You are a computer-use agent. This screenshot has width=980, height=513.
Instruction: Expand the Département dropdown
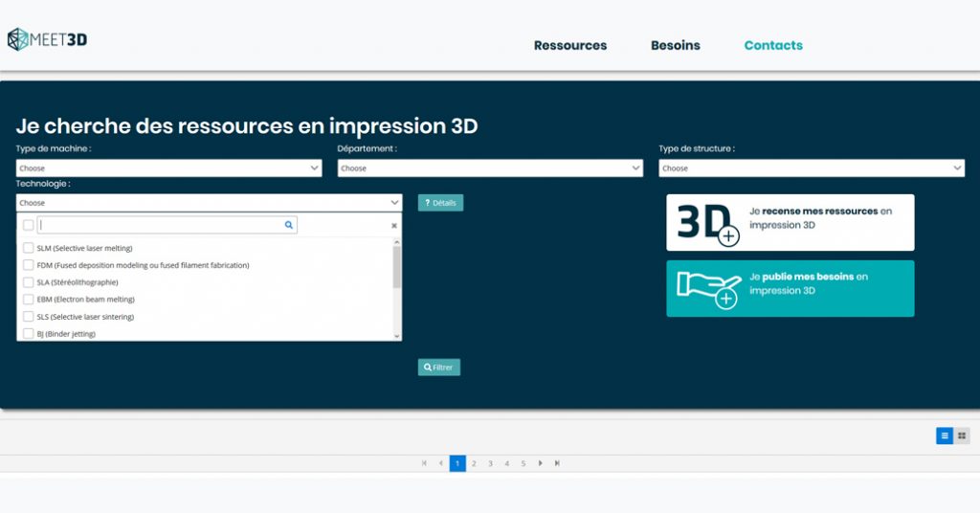[490, 168]
